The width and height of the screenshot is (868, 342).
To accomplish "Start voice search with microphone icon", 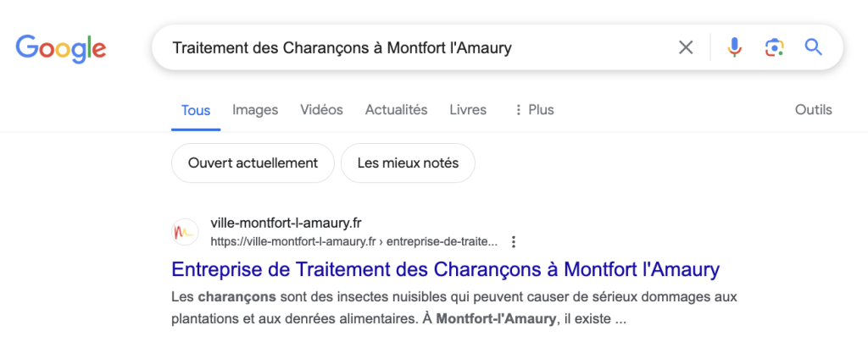I will click(x=735, y=47).
